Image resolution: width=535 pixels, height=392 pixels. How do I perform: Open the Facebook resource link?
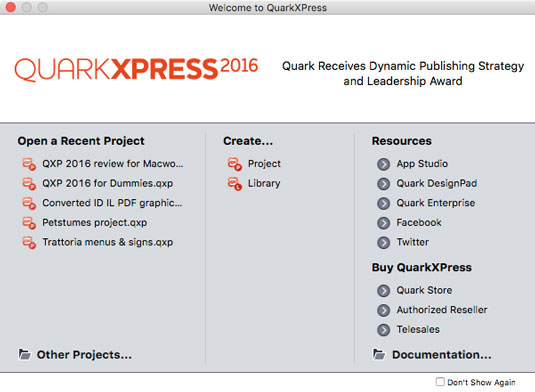[419, 223]
